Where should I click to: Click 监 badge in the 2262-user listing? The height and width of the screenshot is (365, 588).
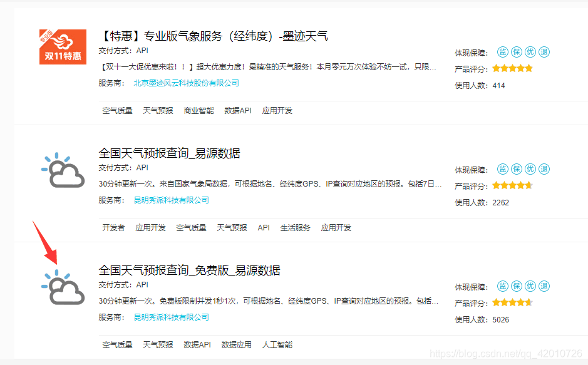click(x=502, y=169)
